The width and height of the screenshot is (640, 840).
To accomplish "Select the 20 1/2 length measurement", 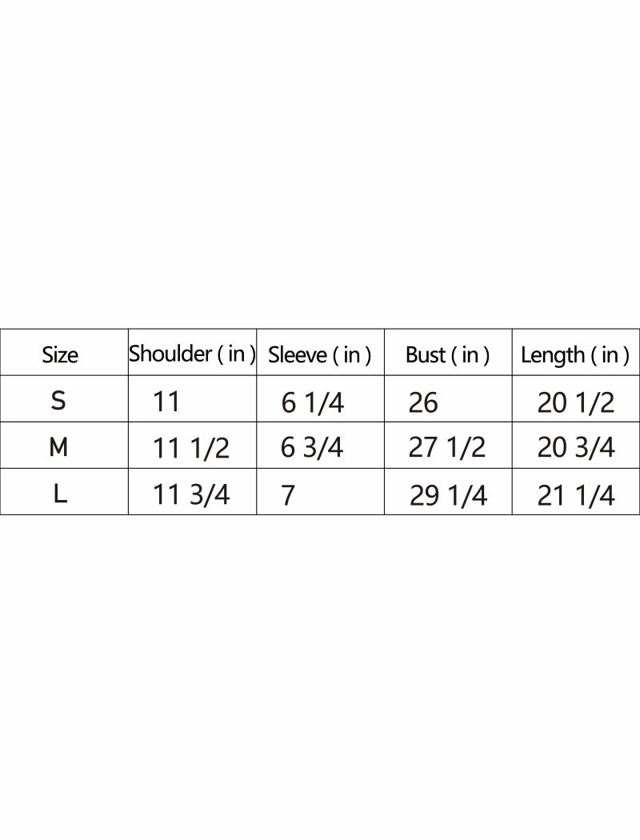I will pyautogui.click(x=576, y=402).
